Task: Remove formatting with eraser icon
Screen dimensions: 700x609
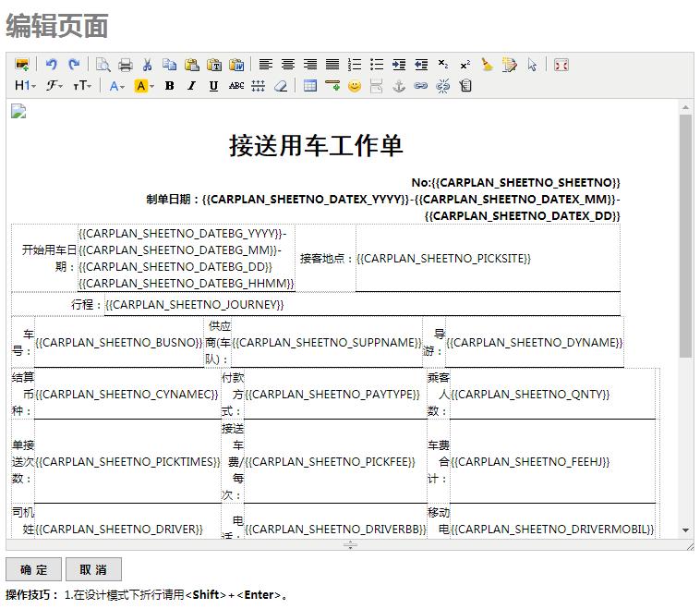Action: pyautogui.click(x=281, y=85)
